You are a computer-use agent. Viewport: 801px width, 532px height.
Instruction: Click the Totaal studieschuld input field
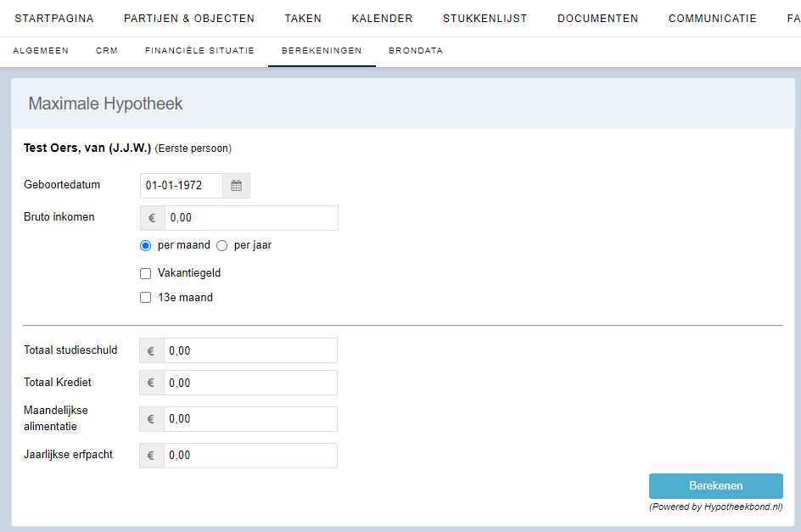point(249,350)
